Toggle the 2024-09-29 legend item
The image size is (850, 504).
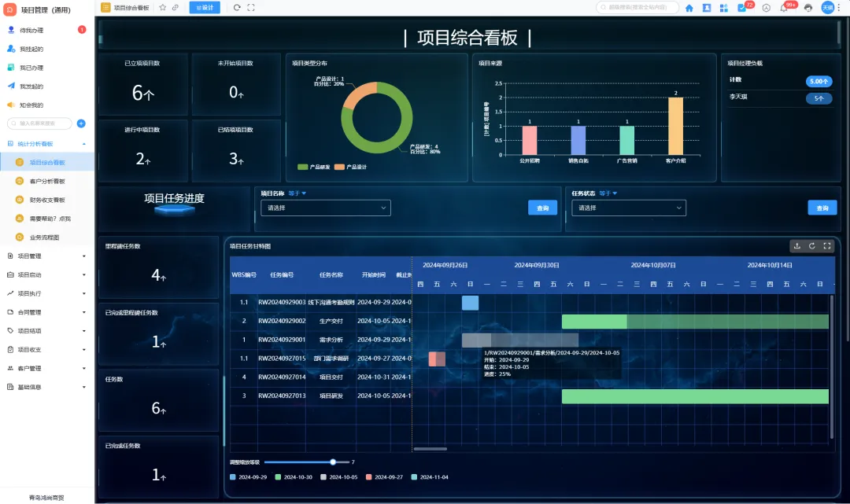tap(249, 477)
